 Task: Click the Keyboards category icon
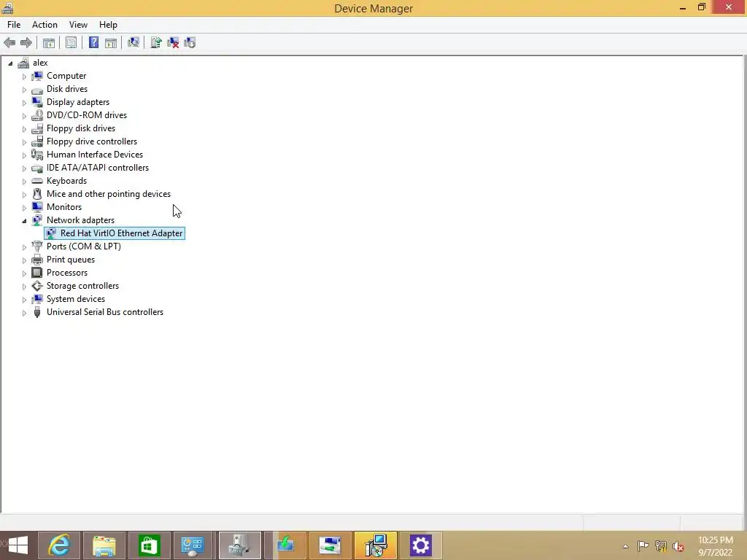(36, 181)
